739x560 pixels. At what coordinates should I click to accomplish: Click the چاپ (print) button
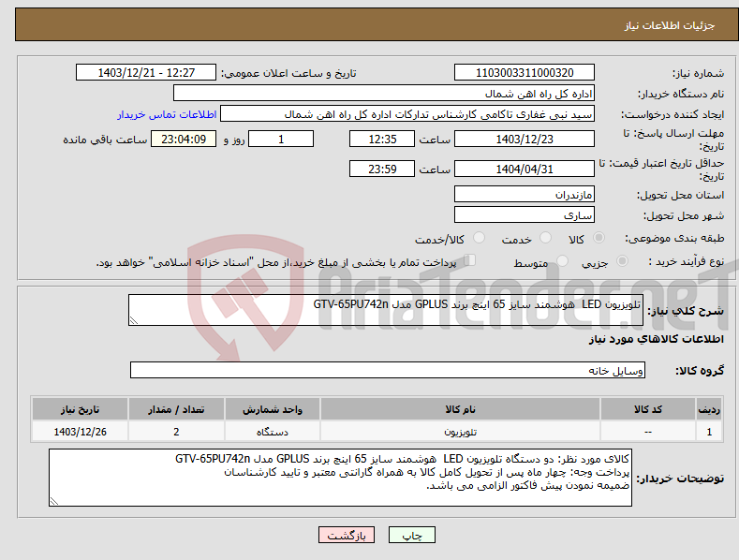click(411, 535)
